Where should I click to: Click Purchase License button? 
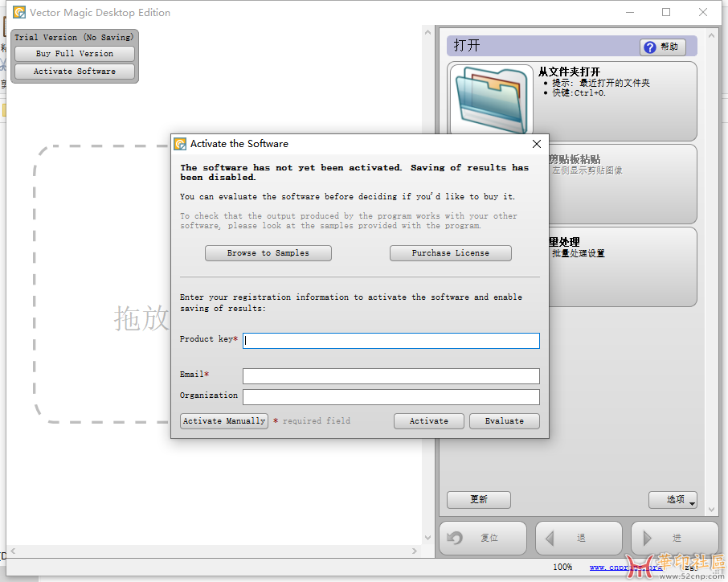(x=450, y=253)
